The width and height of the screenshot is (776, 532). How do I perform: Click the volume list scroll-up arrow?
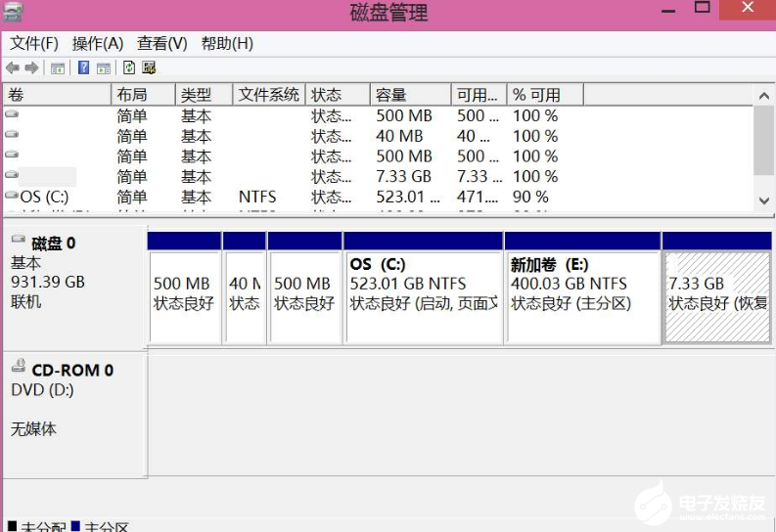point(764,96)
